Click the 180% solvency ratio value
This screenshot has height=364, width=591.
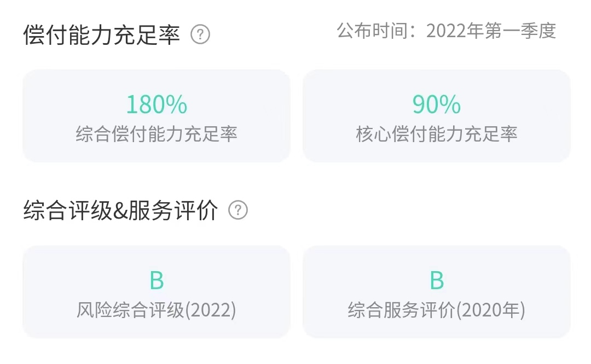coord(157,104)
